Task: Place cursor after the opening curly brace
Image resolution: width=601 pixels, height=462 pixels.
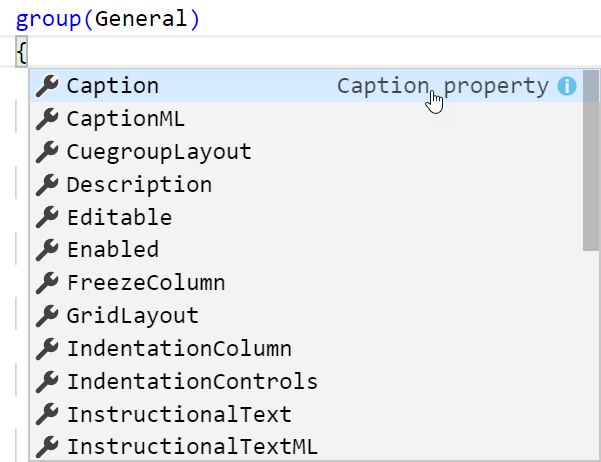Action: tap(28, 53)
